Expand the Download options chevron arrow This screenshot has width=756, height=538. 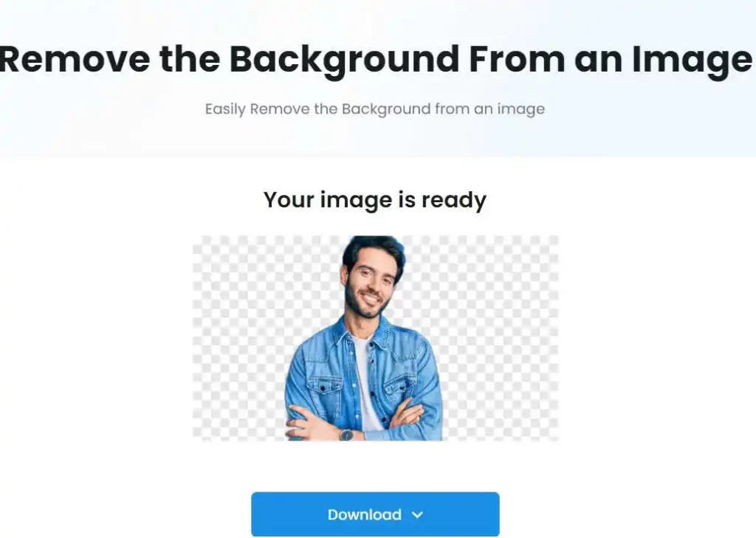pos(418,515)
